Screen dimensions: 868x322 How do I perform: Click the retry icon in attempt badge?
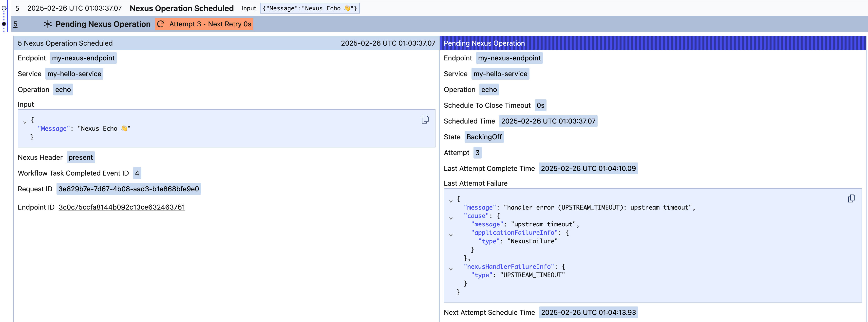(161, 24)
